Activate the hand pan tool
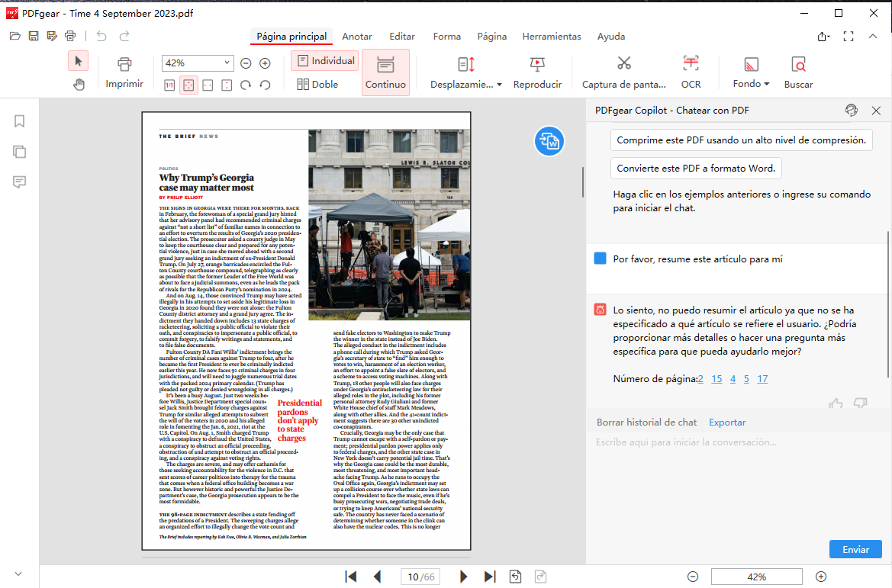The height and width of the screenshot is (588, 892). tap(79, 84)
